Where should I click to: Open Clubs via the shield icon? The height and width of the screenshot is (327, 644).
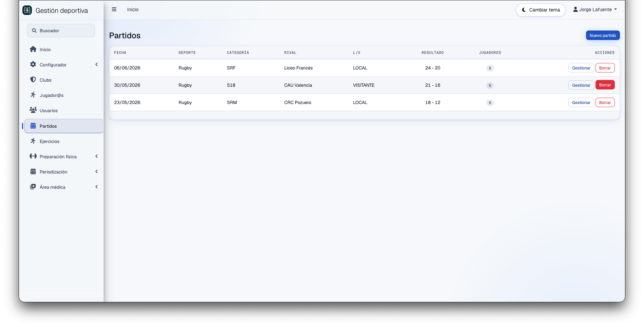33,80
